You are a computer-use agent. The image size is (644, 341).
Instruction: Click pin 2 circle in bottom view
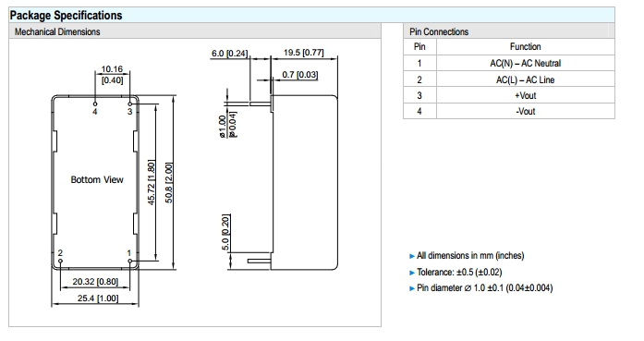pos(61,261)
